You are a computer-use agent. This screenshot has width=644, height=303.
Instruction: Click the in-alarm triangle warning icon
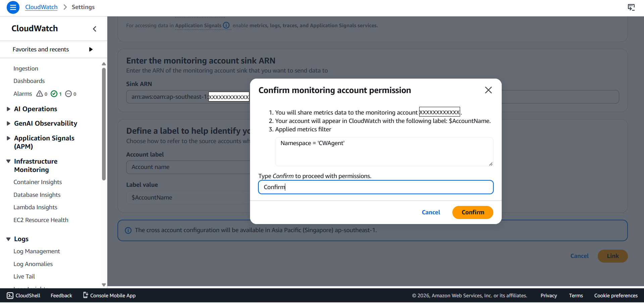[40, 94]
